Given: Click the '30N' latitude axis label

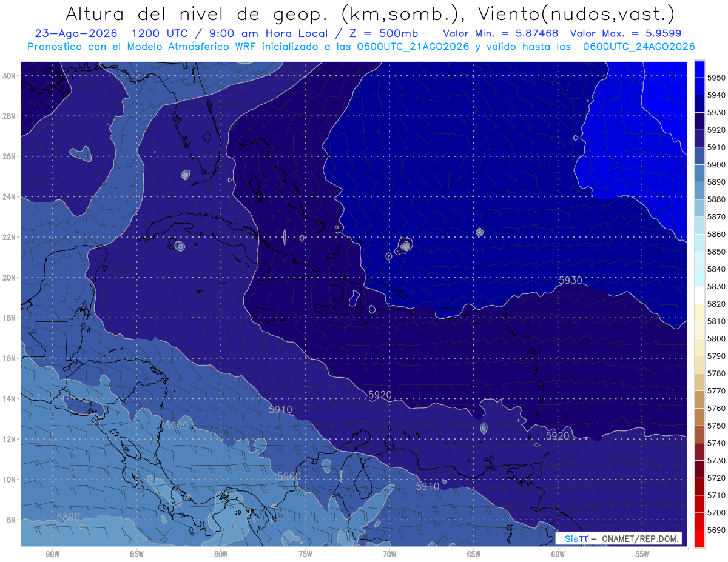Looking at the screenshot, I should coord(8,76).
